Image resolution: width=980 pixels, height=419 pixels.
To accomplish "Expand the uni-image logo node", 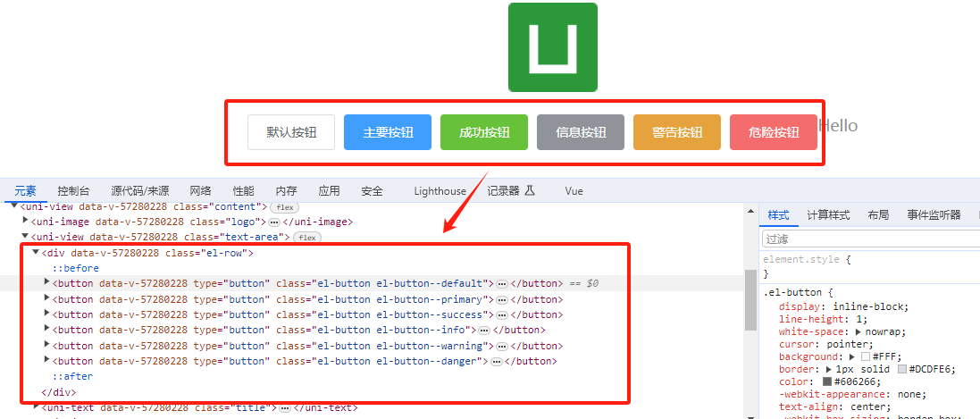I will coord(26,220).
